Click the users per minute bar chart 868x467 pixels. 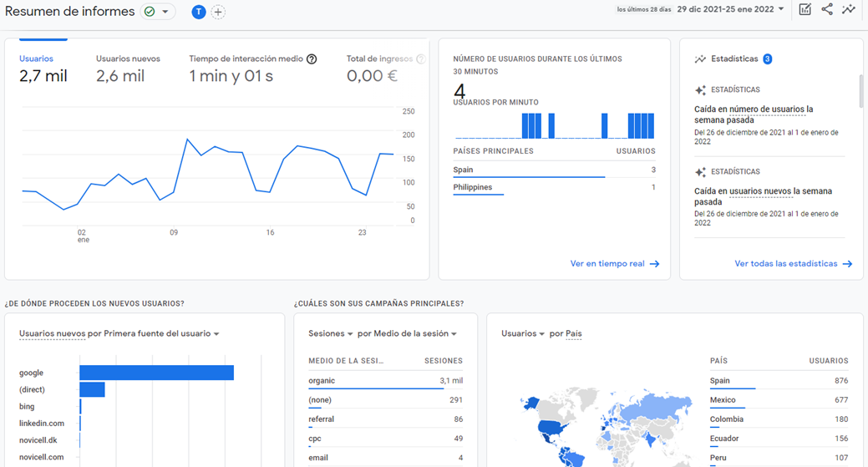(554, 125)
